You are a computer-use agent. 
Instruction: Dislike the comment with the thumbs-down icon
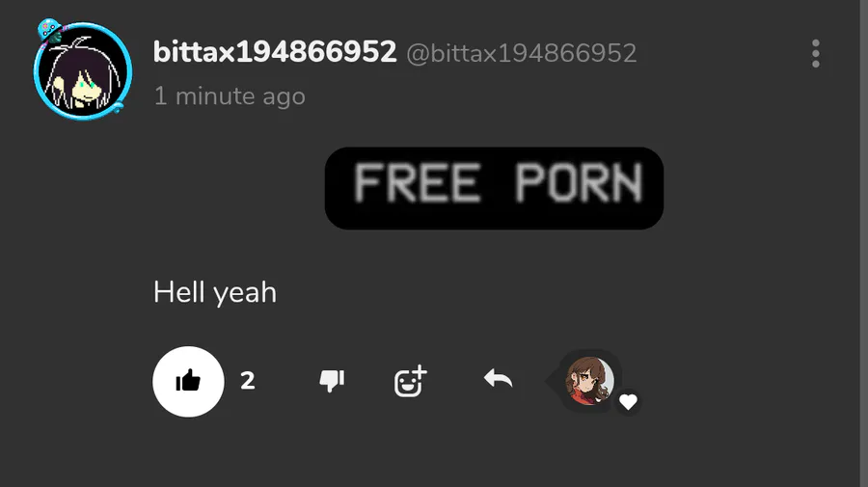[x=332, y=381]
